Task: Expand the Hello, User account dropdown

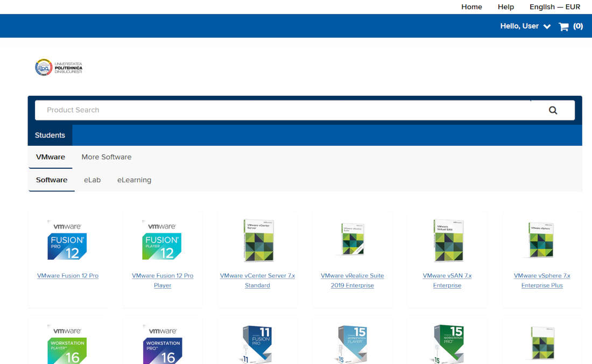Action: 525,26
